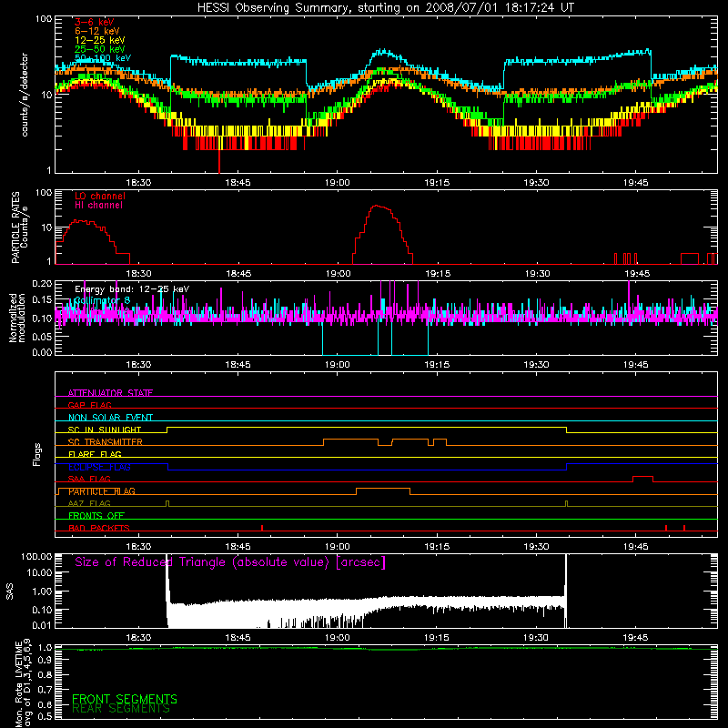Select the orange 6-12 keV legend entry

pos(97,31)
